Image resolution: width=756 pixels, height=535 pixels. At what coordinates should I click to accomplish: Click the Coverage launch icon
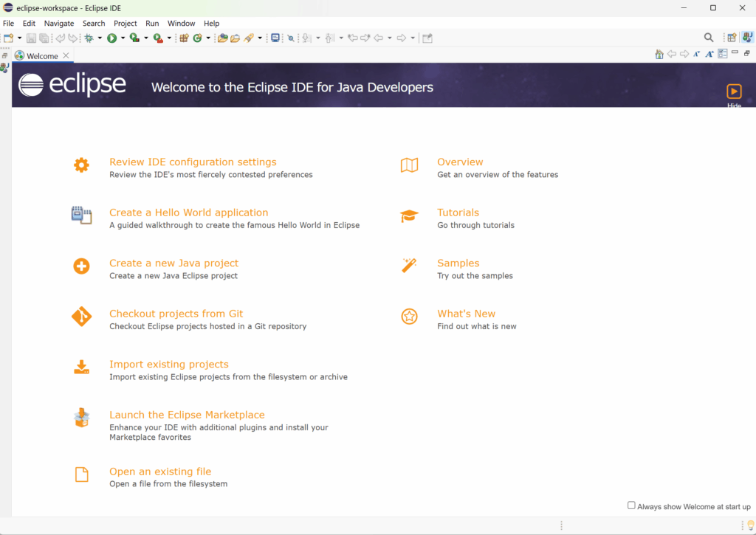pyautogui.click(x=135, y=38)
